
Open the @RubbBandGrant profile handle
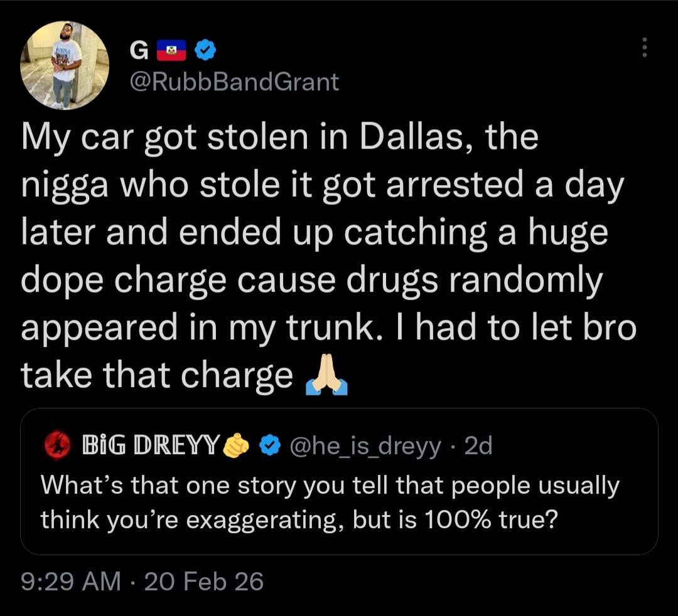233,82
